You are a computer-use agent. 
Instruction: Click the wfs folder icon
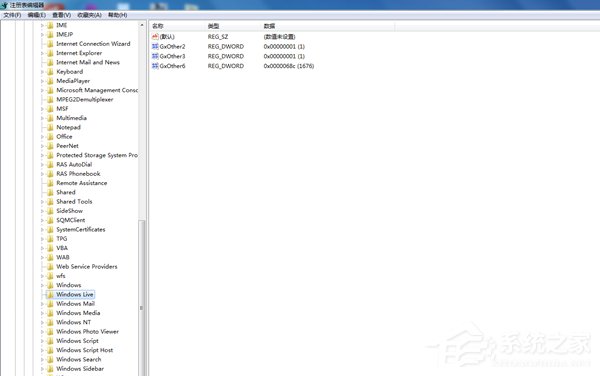50,276
